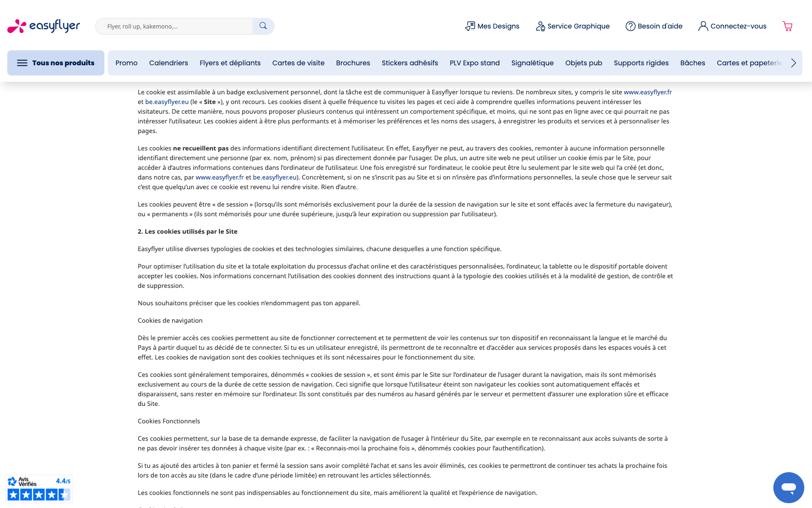Click the Besoin d'aide question mark icon
This screenshot has height=508, width=812.
tap(630, 26)
